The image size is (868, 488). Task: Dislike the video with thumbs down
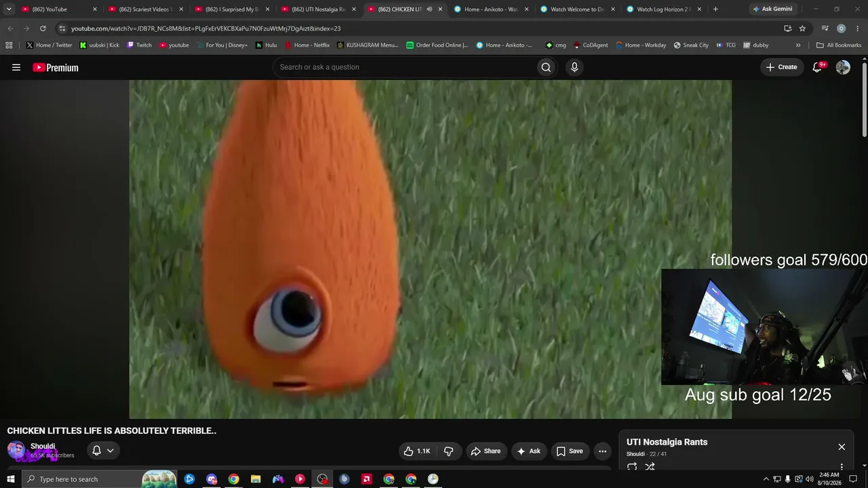pos(448,451)
